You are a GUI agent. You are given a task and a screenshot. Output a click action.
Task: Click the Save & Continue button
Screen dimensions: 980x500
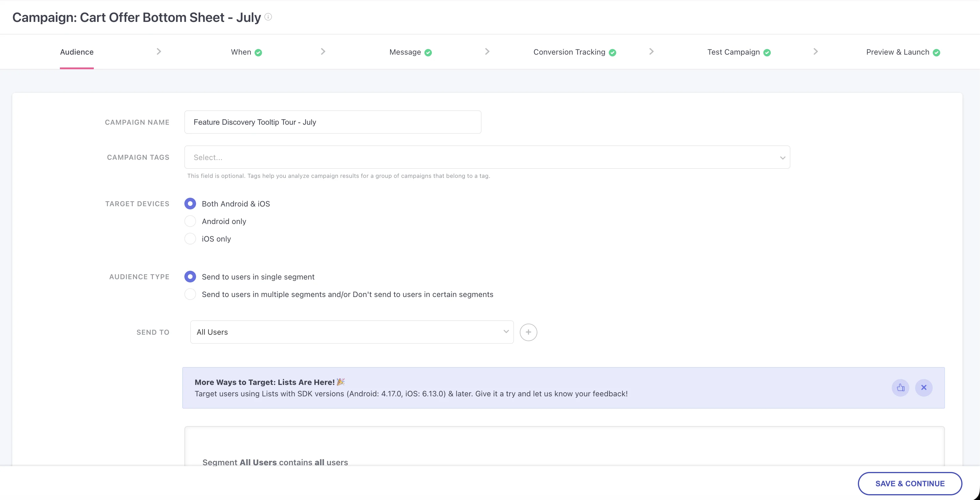(x=910, y=484)
